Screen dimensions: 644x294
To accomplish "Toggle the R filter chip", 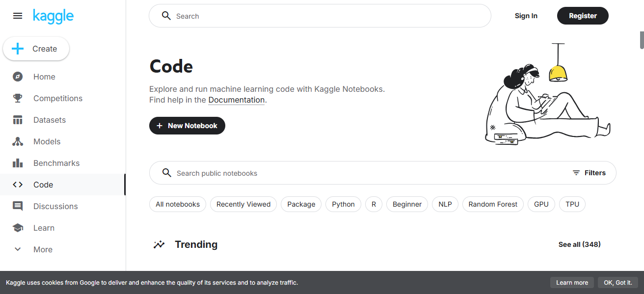I will (x=374, y=204).
